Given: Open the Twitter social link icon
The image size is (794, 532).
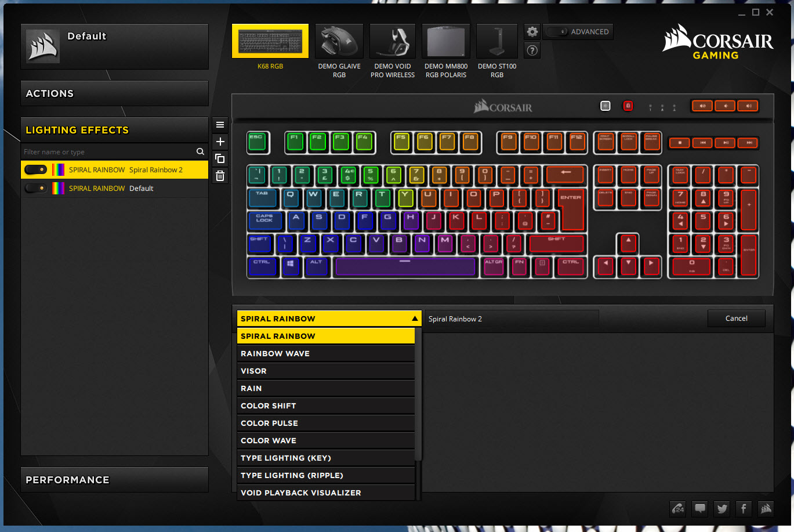Looking at the screenshot, I should click(x=722, y=509).
